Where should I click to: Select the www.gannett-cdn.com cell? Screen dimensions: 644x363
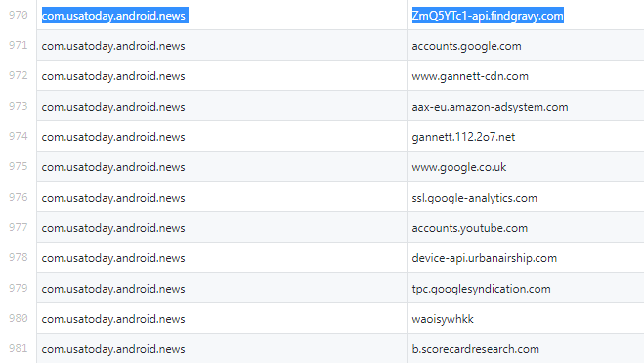click(526, 76)
